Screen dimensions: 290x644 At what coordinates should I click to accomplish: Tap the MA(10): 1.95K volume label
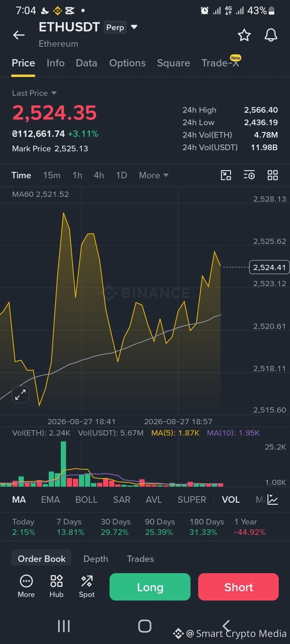tap(233, 433)
